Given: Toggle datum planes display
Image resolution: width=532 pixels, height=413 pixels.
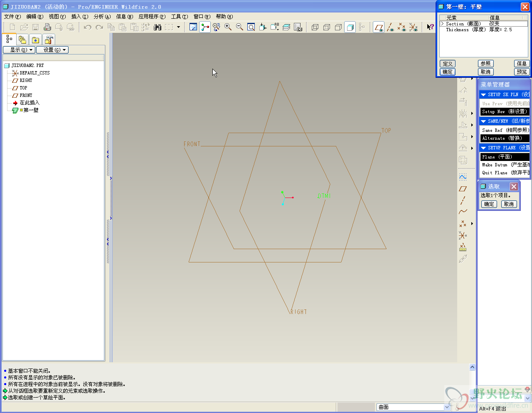Looking at the screenshot, I should click(379, 27).
